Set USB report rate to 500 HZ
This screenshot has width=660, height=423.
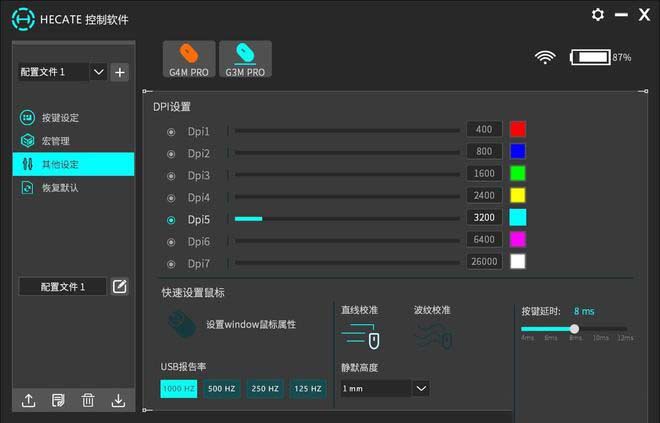[222, 388]
